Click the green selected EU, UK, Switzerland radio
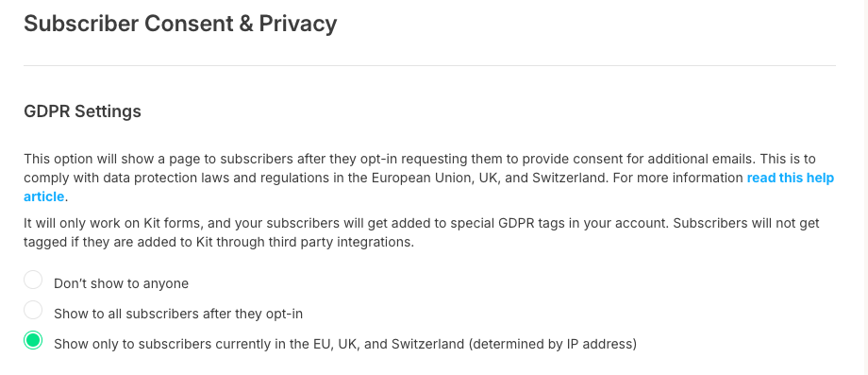The height and width of the screenshot is (375, 868). pyautogui.click(x=33, y=340)
